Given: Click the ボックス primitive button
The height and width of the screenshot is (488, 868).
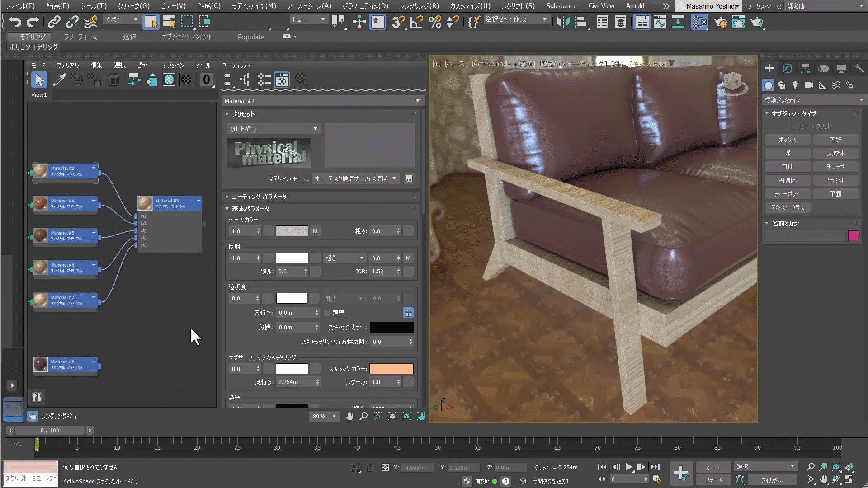Looking at the screenshot, I should click(x=787, y=140).
